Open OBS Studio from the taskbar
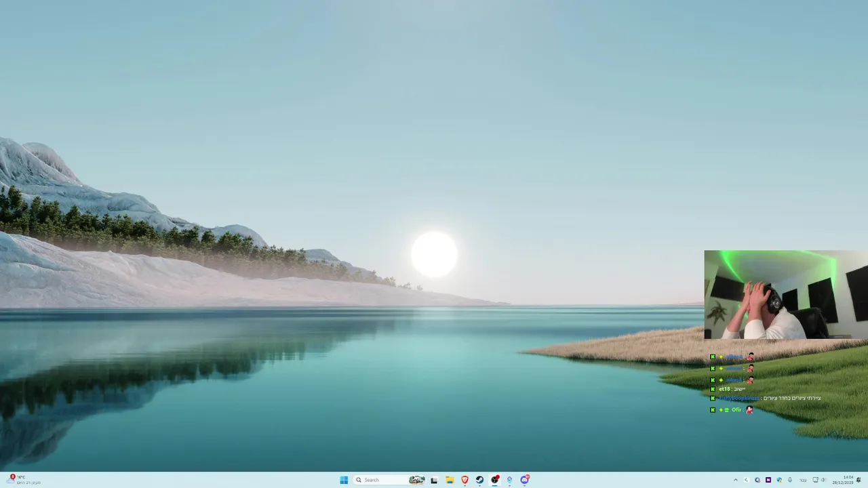This screenshot has width=868, height=488. tap(495, 480)
